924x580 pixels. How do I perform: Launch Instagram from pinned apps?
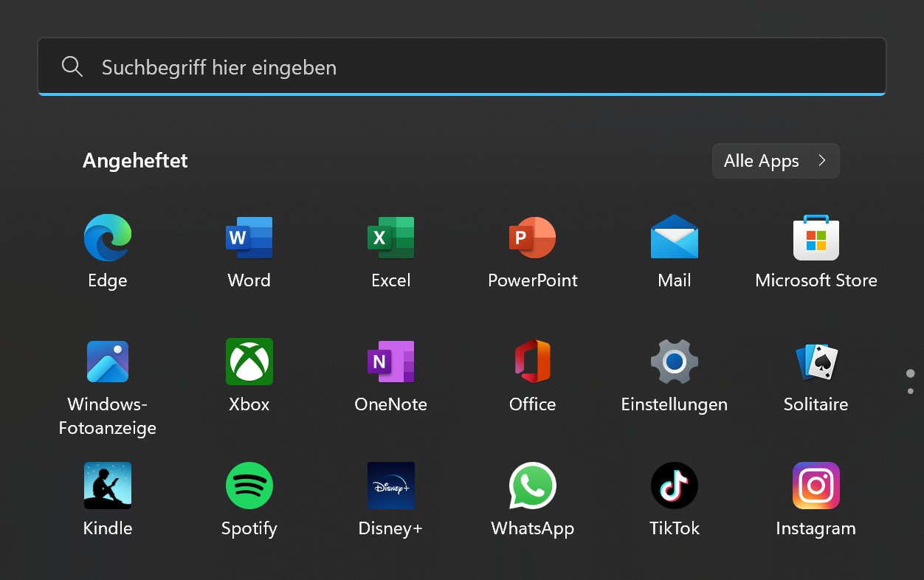click(816, 486)
